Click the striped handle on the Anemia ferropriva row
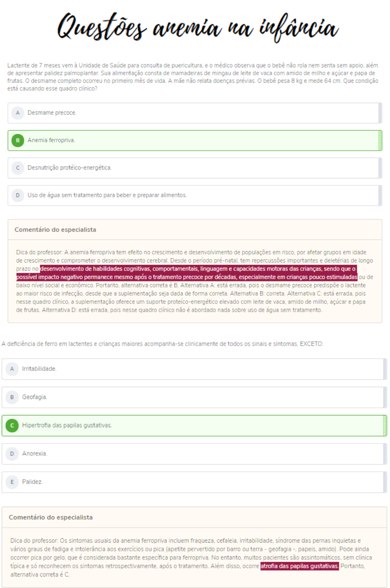 pyautogui.click(x=380, y=141)
